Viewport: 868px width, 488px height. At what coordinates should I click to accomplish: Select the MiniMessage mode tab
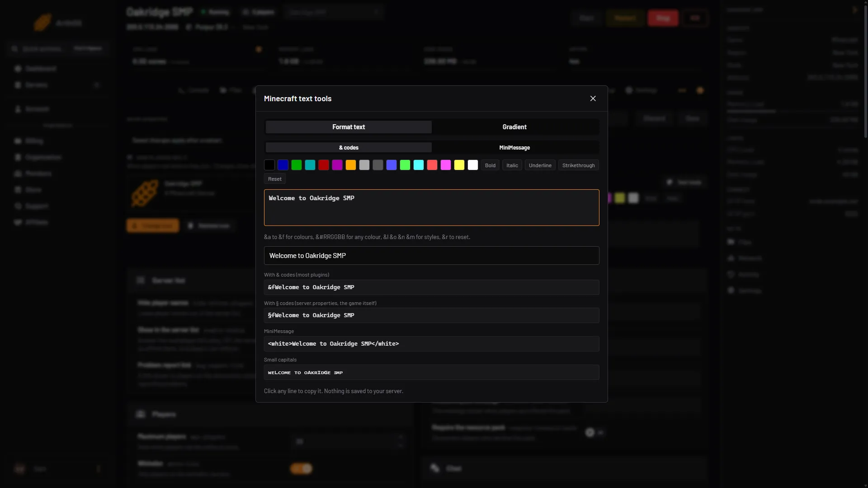pyautogui.click(x=514, y=148)
